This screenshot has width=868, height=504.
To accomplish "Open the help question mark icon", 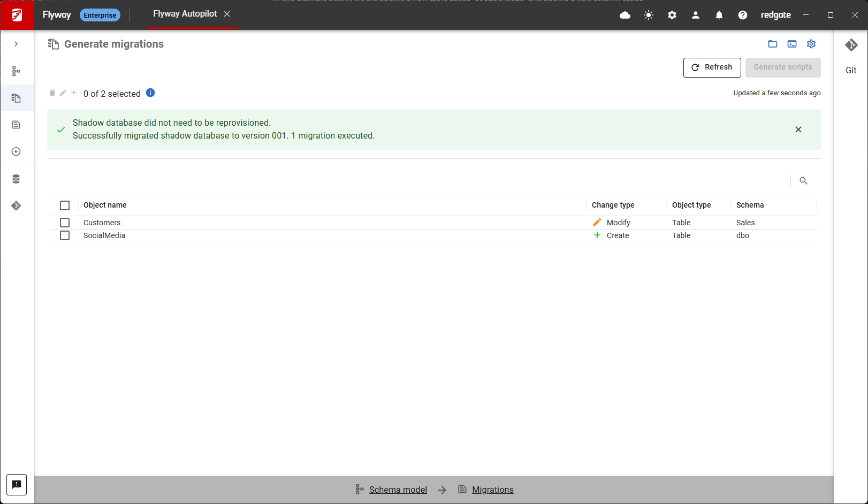I will (743, 15).
